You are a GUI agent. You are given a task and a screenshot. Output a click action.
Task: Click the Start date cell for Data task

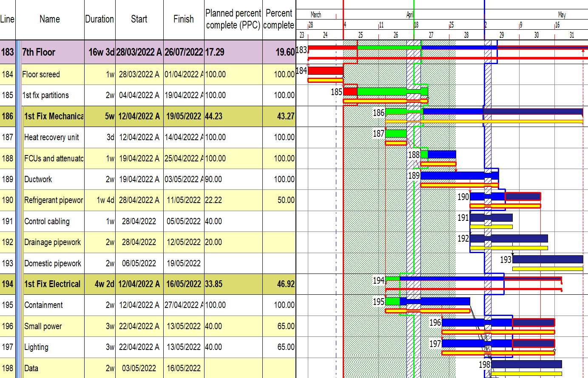point(139,368)
